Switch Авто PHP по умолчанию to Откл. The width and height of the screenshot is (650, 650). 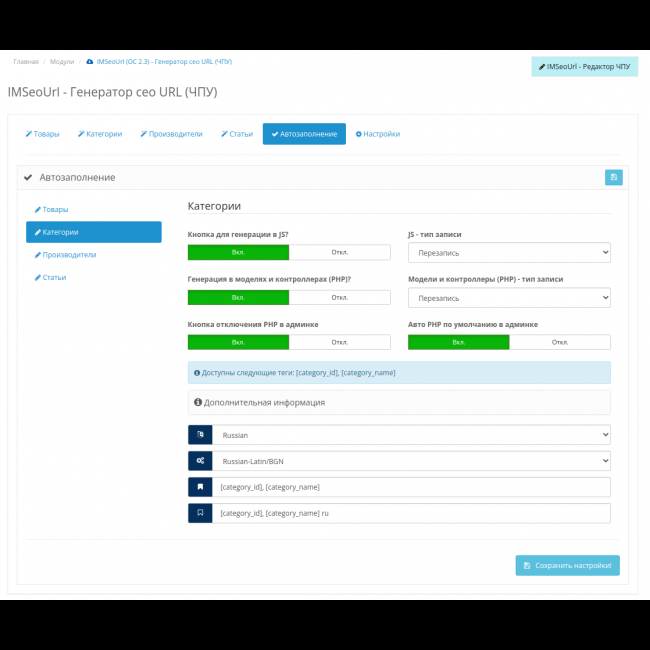click(x=560, y=342)
